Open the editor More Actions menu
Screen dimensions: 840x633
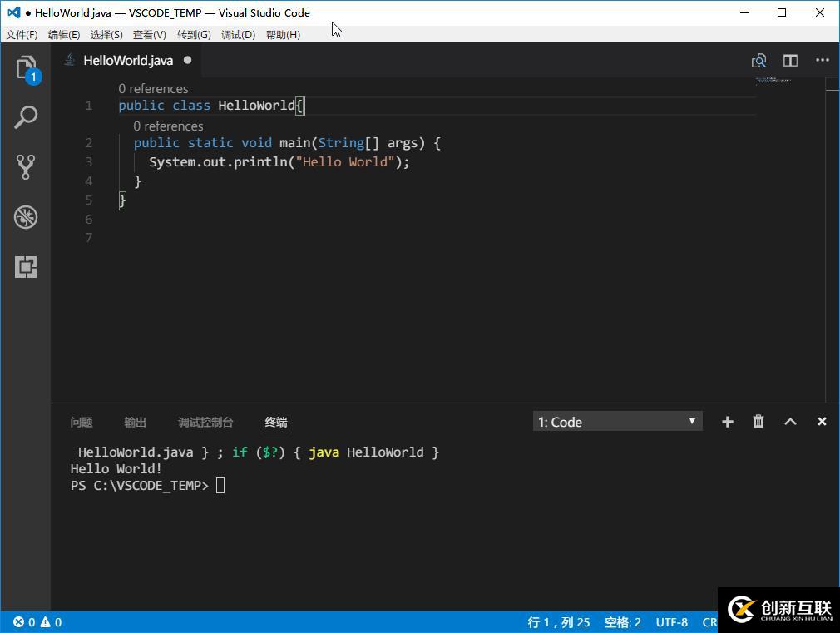[823, 60]
